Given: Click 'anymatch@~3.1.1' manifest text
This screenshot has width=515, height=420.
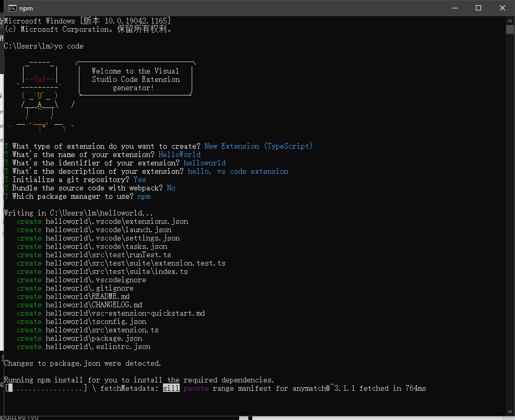Looking at the screenshot, I should pyautogui.click(x=324, y=389).
